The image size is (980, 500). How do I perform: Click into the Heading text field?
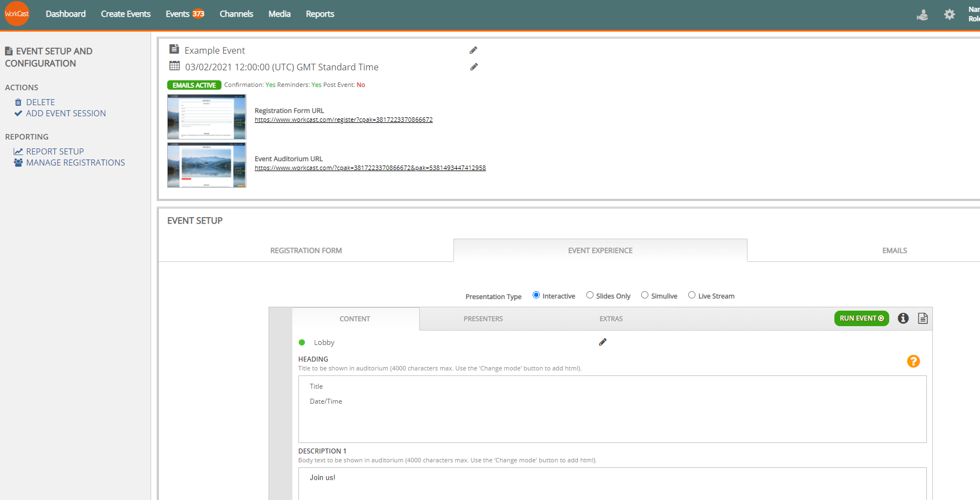click(x=612, y=409)
